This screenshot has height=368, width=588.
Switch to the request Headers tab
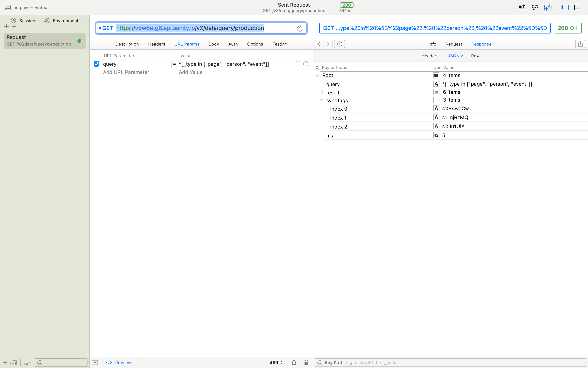(157, 44)
